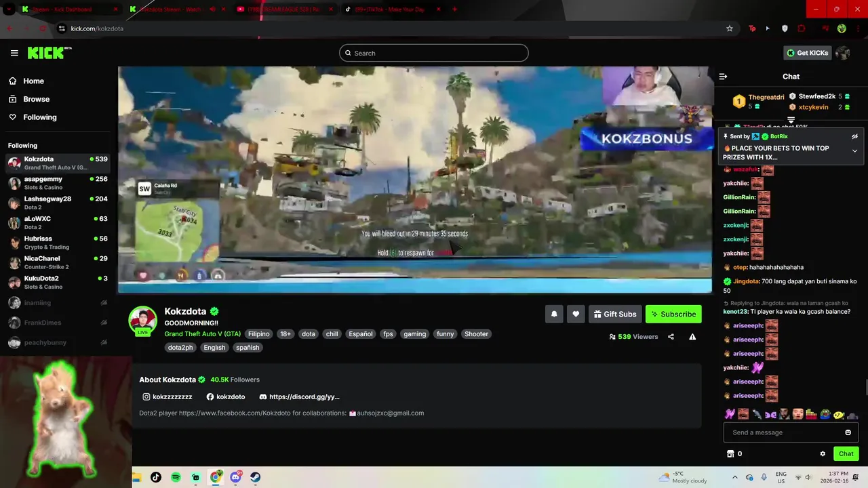Open the Grand Theft Auto V category link
The height and width of the screenshot is (488, 868).
click(x=202, y=333)
